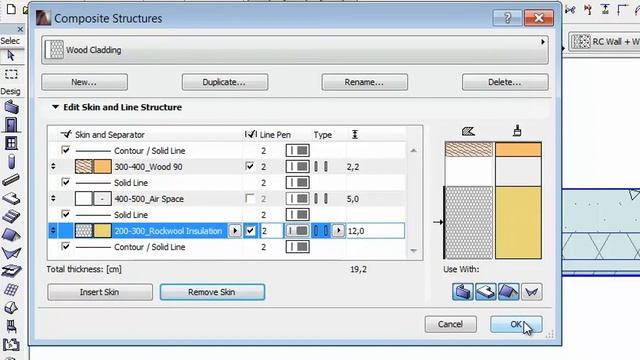Click the 12,0 thickness field of Rockwool
Viewport: 640px width, 360px height.
376,231
